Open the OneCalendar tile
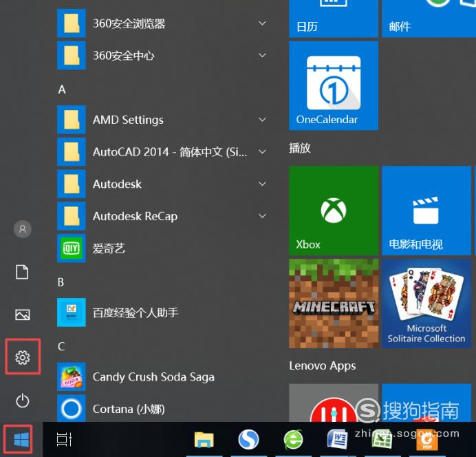 tap(334, 85)
